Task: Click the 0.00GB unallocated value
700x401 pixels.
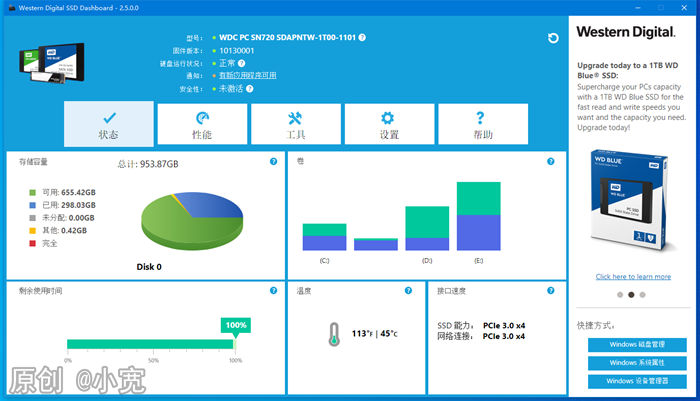Action: pos(82,218)
